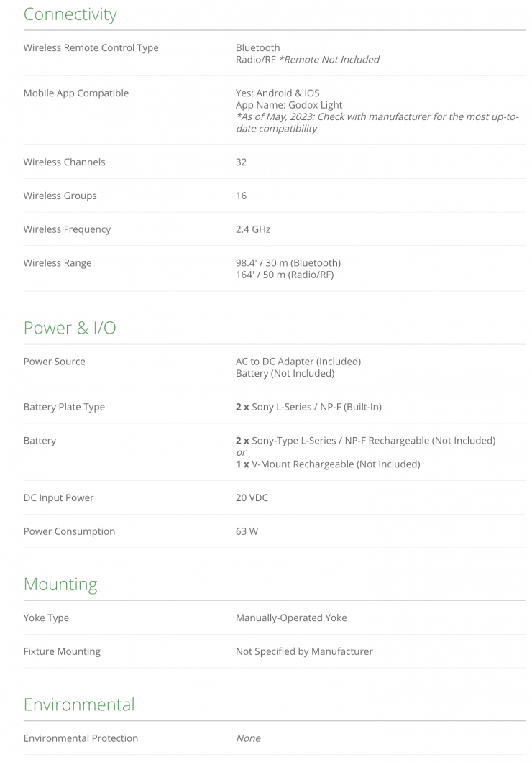Select 'Not Specified by Manufacturer' text
The height and width of the screenshot is (762, 532).
[304, 651]
